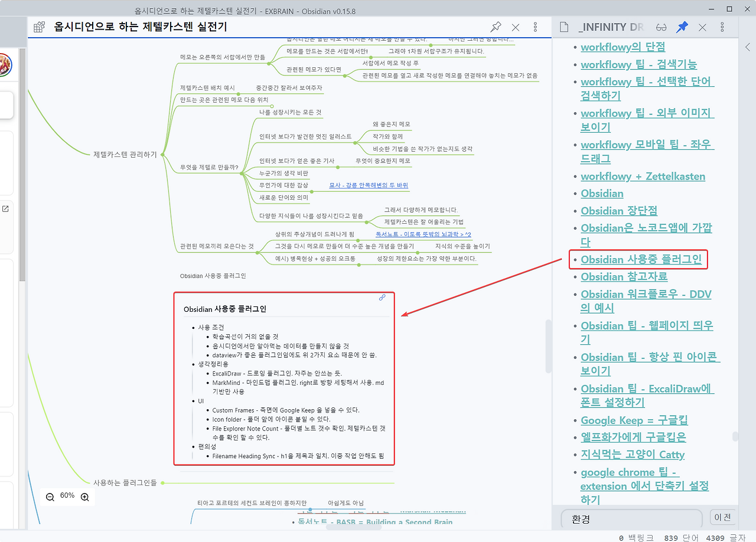756x542 pixels.
Task: Open the link 'workflowy 모바일 팁 - 좌우 드래그'
Action: (x=647, y=152)
